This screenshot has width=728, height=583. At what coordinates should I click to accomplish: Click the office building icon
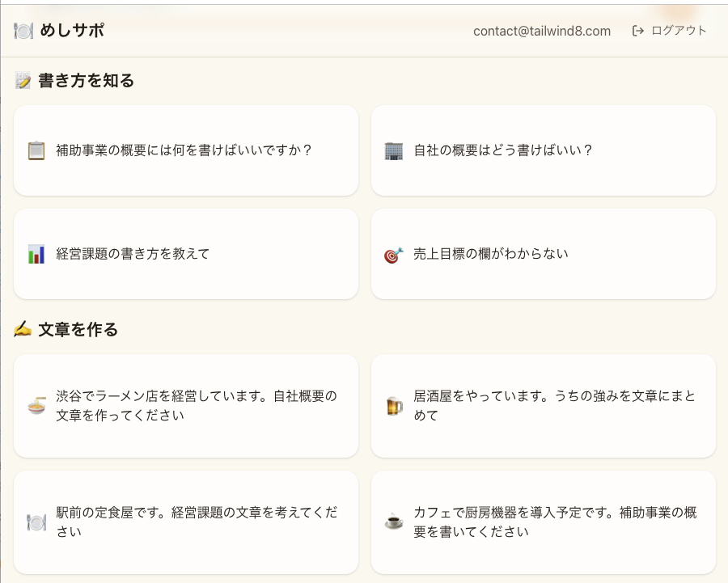(393, 150)
